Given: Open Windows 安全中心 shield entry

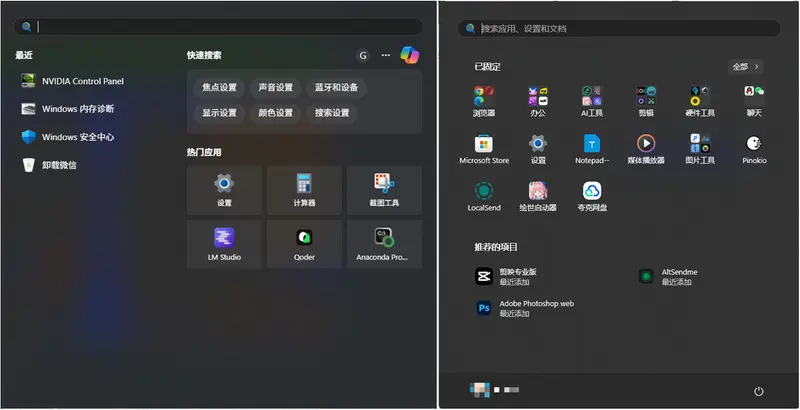Looking at the screenshot, I should click(67, 137).
